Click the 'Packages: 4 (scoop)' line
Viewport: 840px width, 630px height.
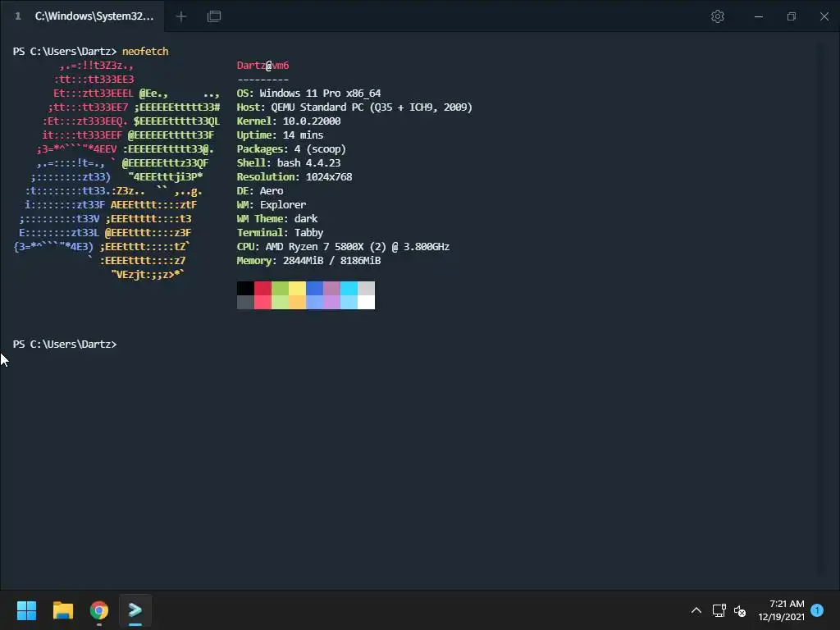(x=291, y=149)
